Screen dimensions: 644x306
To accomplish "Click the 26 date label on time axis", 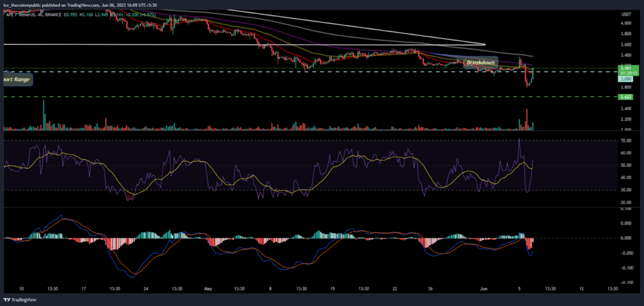I will [x=430, y=288].
